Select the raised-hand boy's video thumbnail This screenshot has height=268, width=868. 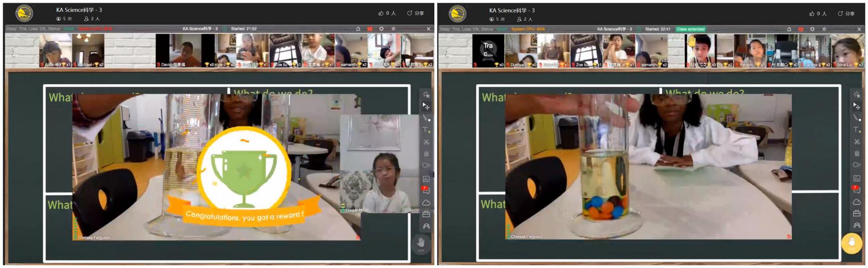pos(701,51)
